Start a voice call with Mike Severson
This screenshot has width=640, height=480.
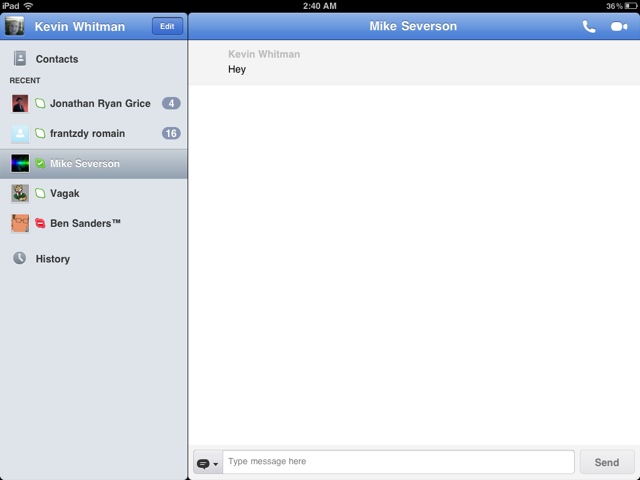click(589, 27)
